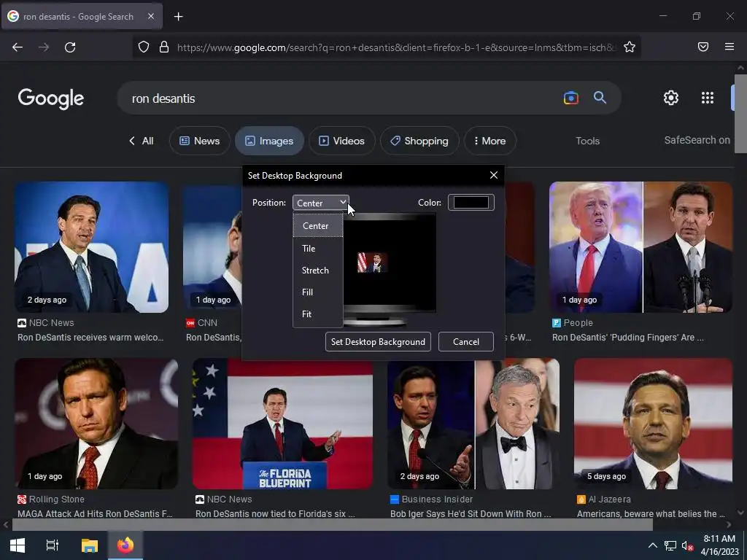Viewport: 747px width, 560px height.
Task: Choose Center from position list
Action: (318, 226)
